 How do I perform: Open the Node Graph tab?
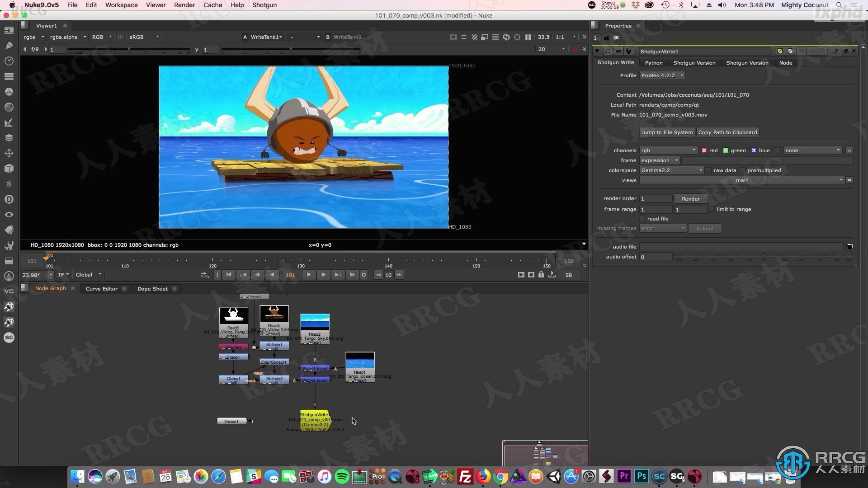[x=51, y=288]
